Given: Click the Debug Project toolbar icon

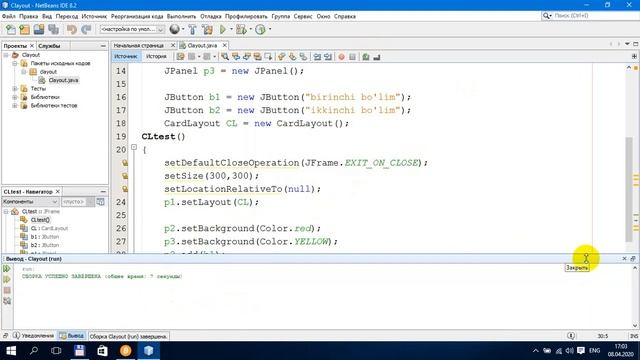Looking at the screenshot, I should pyautogui.click(x=241, y=29).
